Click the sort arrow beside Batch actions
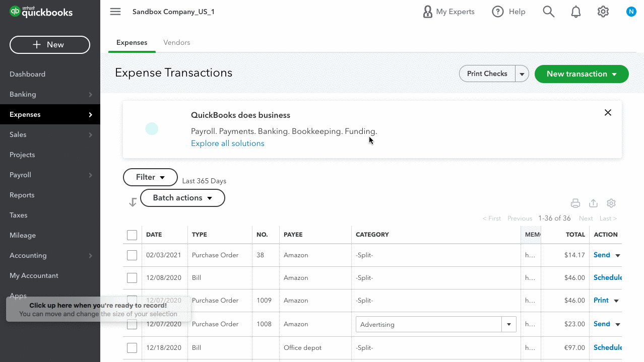This screenshot has width=644, height=362. click(x=133, y=202)
